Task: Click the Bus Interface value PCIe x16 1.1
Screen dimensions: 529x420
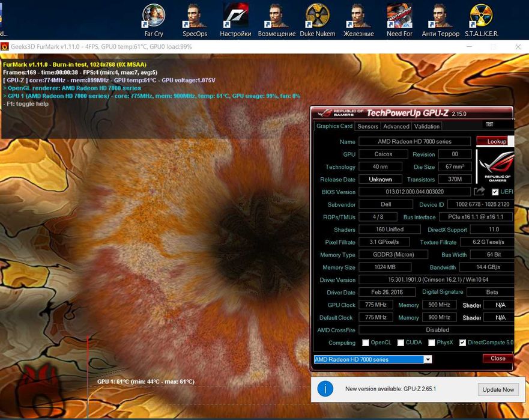Action: click(x=476, y=217)
